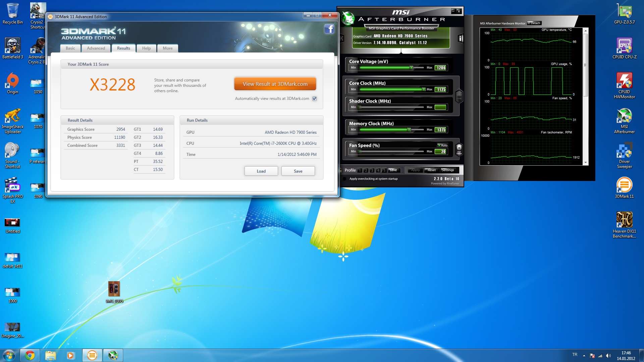Toggle the clock Link icon in Afterburner
644x362 pixels.
[459, 96]
